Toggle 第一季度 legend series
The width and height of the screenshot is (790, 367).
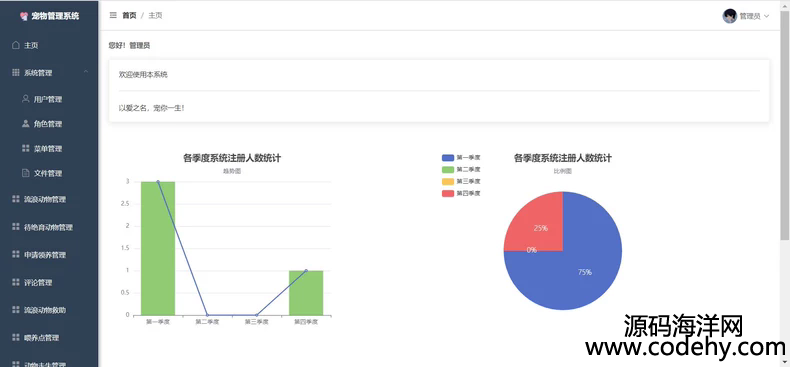461,158
